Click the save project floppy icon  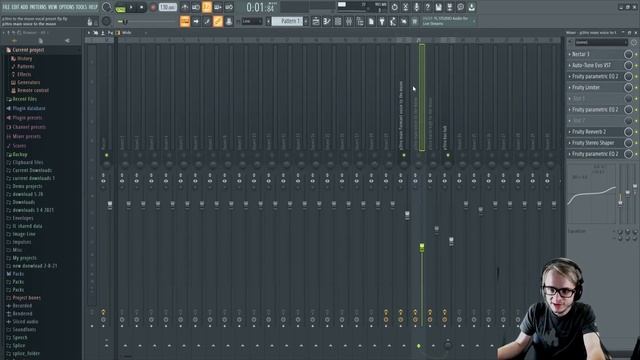tap(438, 7)
